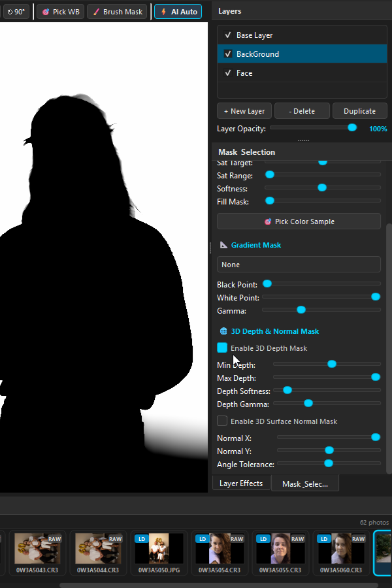Click the Normal X slider handle
The image size is (392, 588).
(x=376, y=437)
